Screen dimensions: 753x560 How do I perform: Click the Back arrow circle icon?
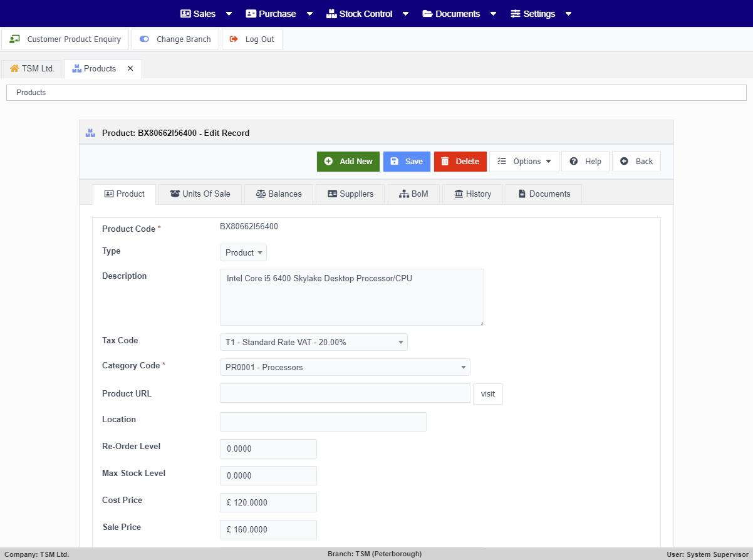(624, 161)
